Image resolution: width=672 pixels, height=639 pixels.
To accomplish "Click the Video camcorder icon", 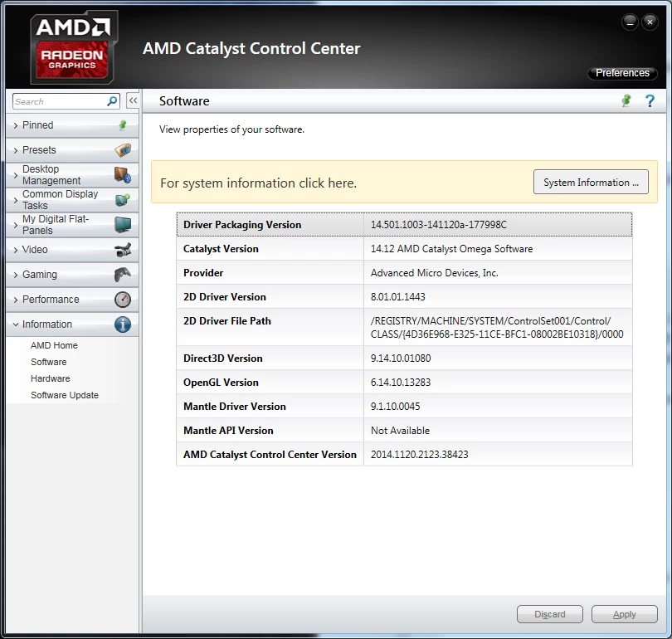I will point(123,250).
